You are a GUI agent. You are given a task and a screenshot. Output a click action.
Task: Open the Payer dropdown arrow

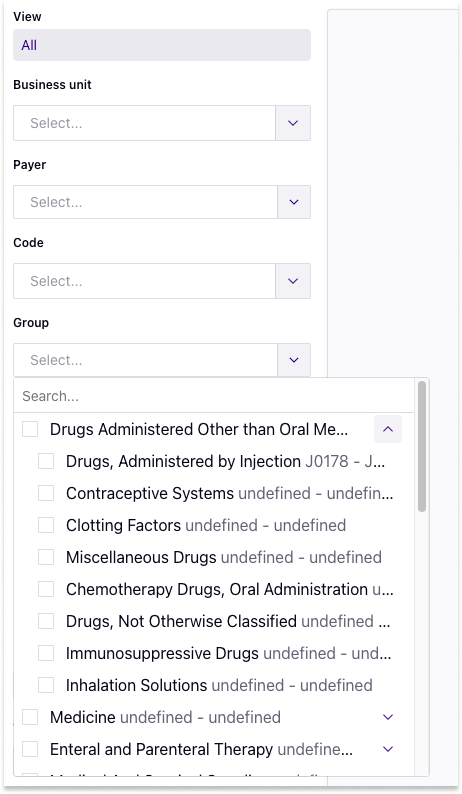pyautogui.click(x=294, y=202)
